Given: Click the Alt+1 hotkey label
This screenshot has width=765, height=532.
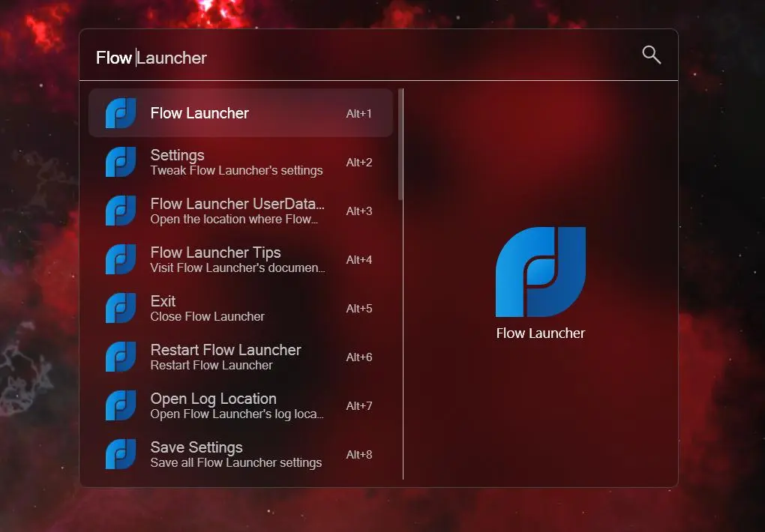Looking at the screenshot, I should click(359, 114).
